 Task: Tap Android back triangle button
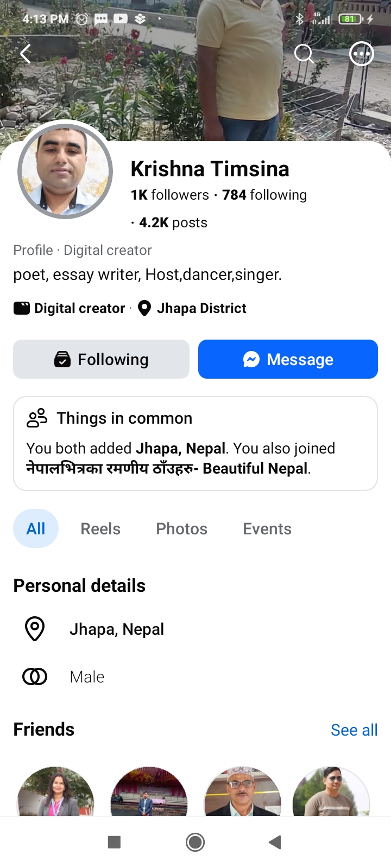(275, 842)
